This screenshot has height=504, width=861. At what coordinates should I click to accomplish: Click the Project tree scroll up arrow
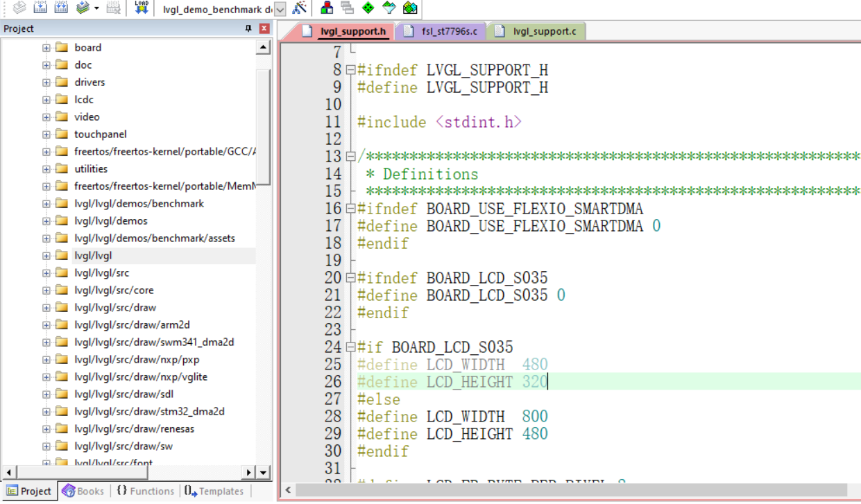(263, 48)
